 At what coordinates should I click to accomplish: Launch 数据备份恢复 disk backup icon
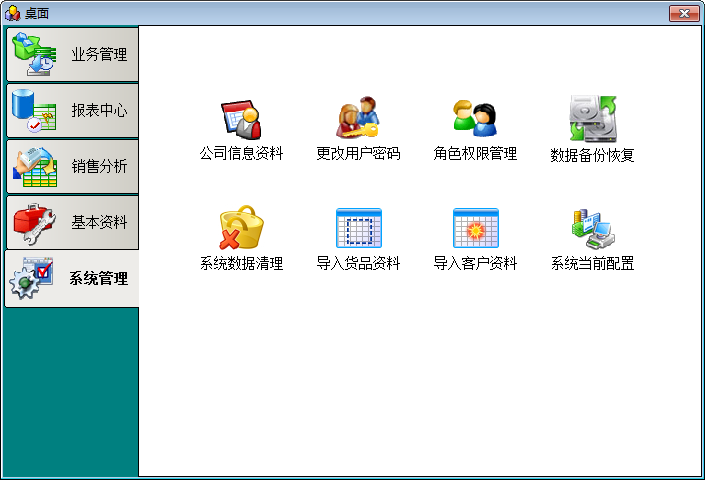coord(593,119)
